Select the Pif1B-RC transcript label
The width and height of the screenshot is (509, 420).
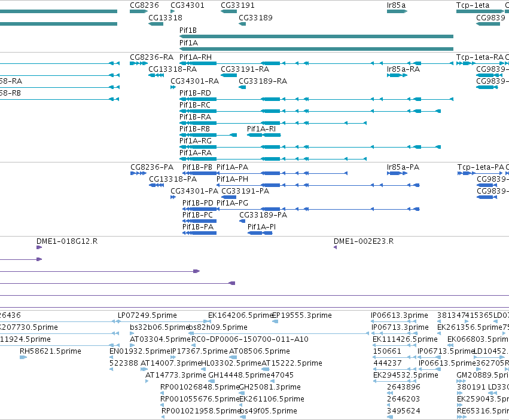pyautogui.click(x=195, y=105)
